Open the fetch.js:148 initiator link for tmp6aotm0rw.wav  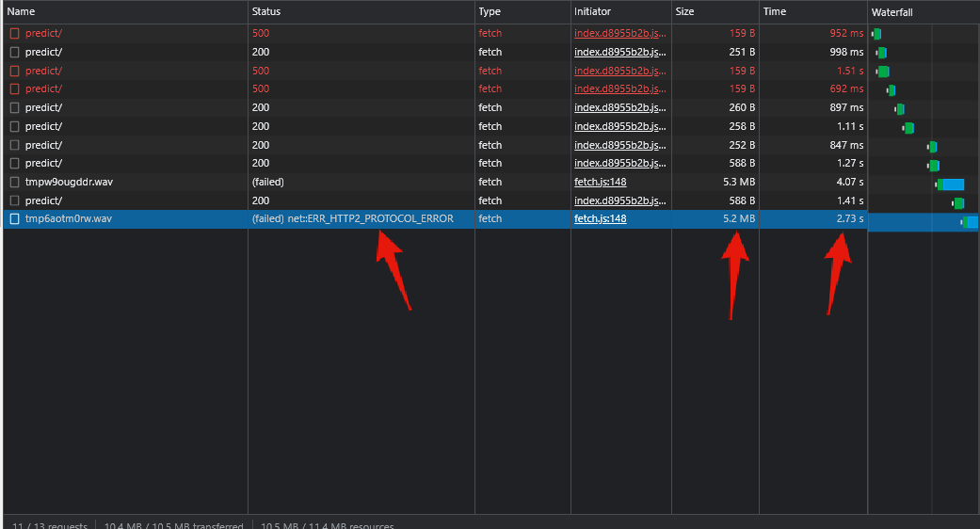tap(600, 219)
